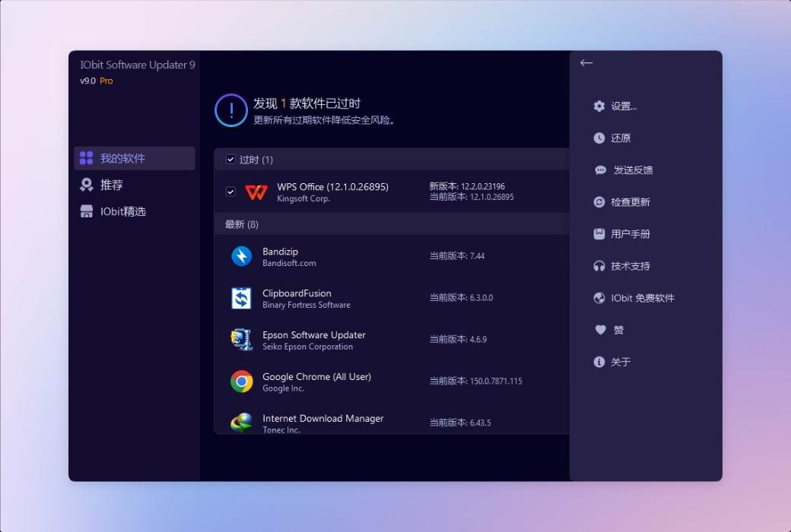
Task: Click the Internet Download Manager icon
Action: coord(242,423)
